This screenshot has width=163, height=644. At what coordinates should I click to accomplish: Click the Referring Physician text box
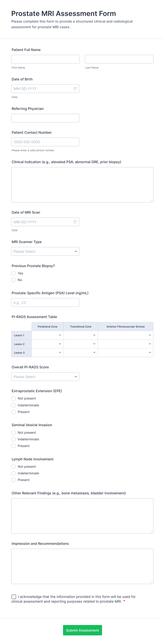(x=45, y=118)
